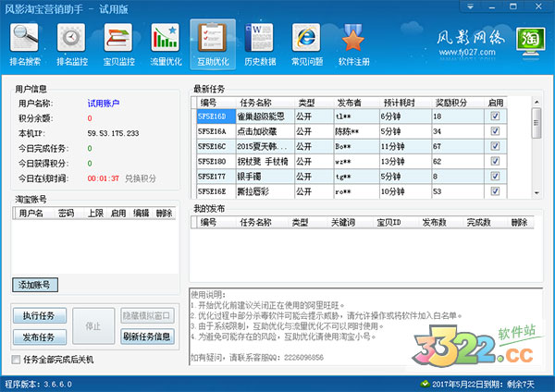Sort tasks by 奖励积分 column header
555x392 pixels.
click(451, 103)
